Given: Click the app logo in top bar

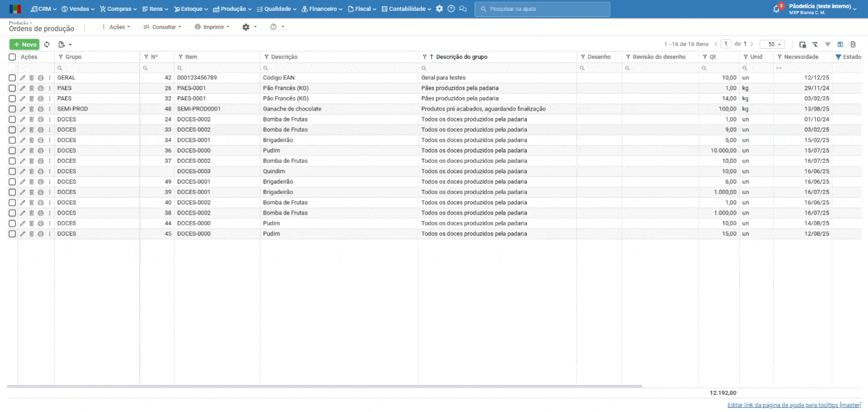Looking at the screenshot, I should pyautogui.click(x=15, y=9).
